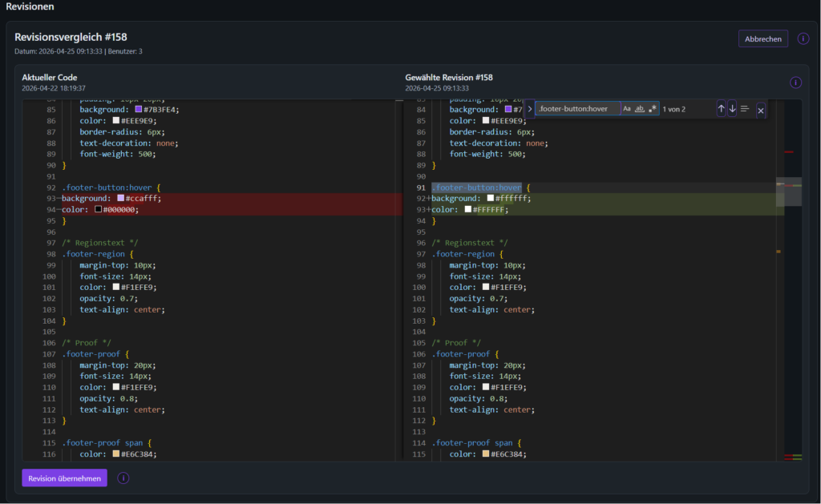Click the Revisionen page title
The width and height of the screenshot is (821, 504).
pos(30,6)
